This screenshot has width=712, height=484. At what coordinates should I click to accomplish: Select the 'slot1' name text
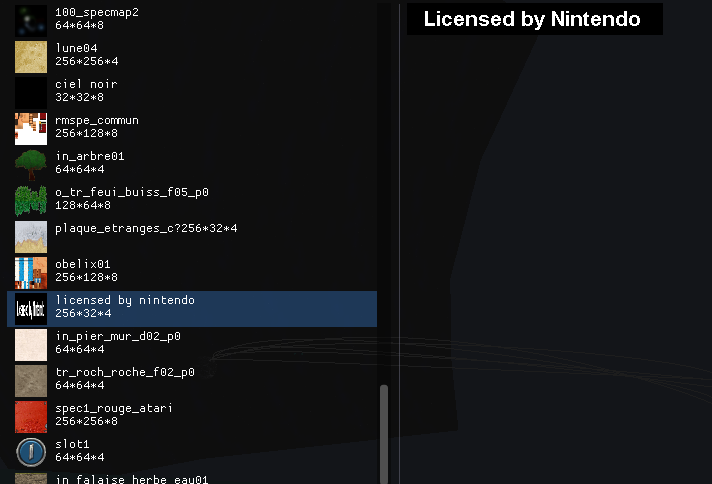[72, 444]
